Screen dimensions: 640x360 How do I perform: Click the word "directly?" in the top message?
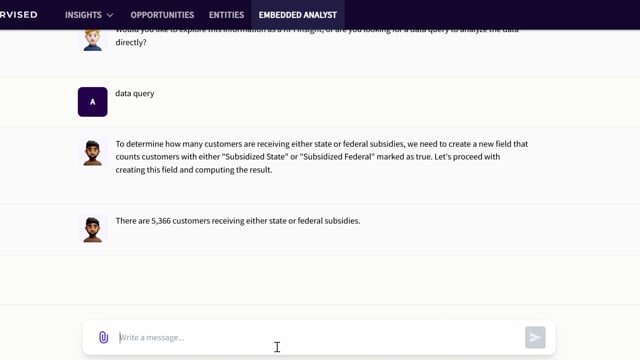click(x=131, y=42)
